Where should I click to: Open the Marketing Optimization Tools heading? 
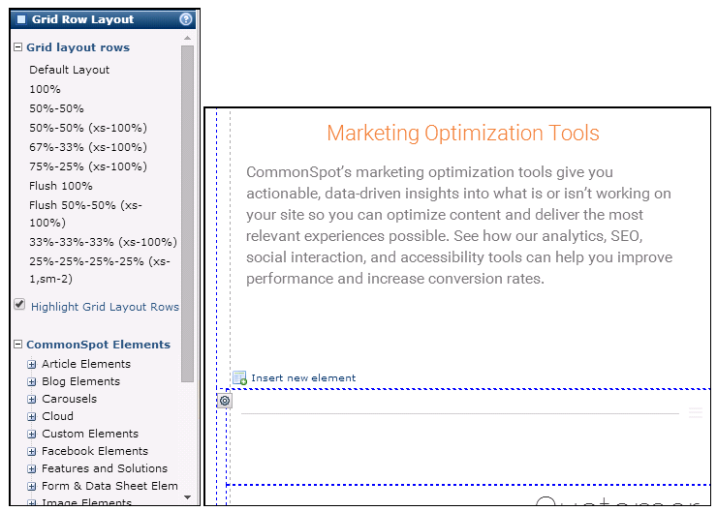463,133
